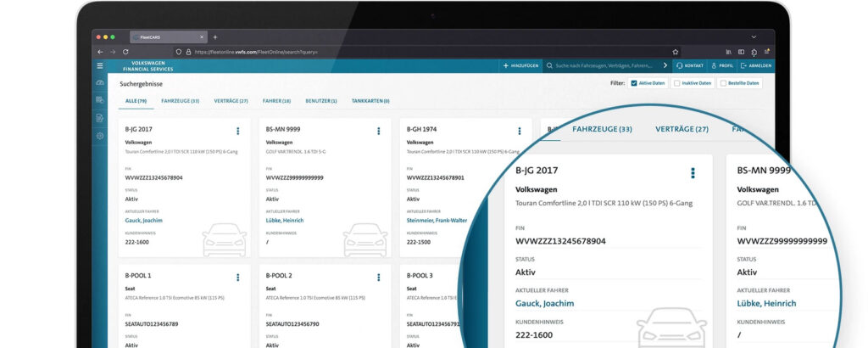The width and height of the screenshot is (868, 348).
Task: Click the browser address bar URL
Action: pyautogui.click(x=256, y=52)
